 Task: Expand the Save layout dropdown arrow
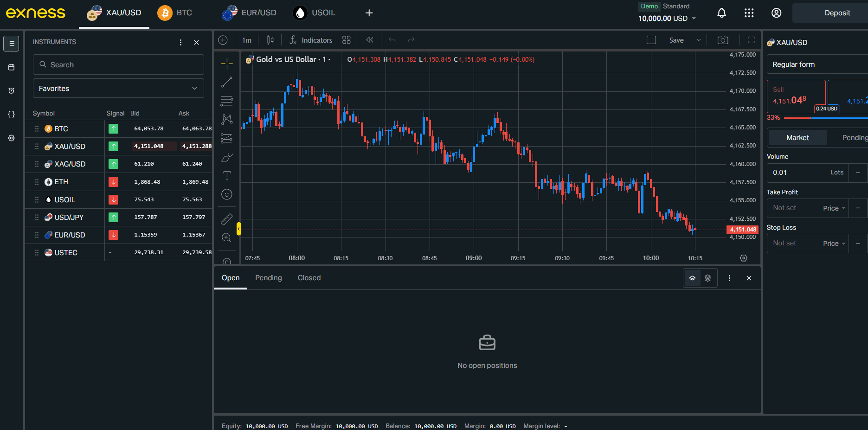tap(699, 40)
